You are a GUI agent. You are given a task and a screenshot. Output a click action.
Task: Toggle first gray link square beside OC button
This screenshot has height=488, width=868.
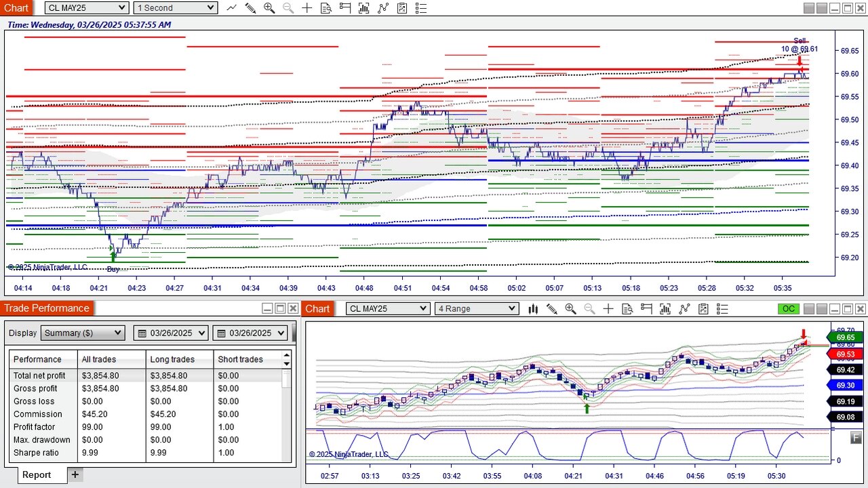[808, 309]
